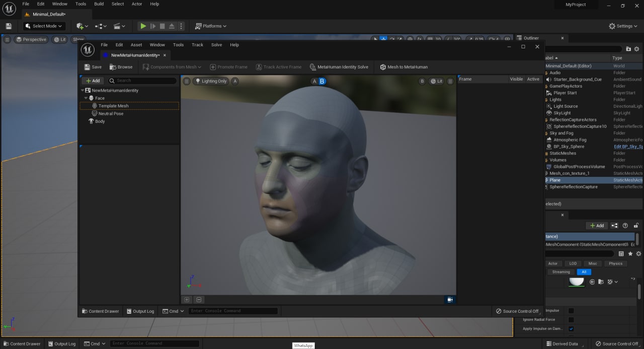Open Output Log in MetaHuman Identity window
The height and width of the screenshot is (349, 644).
click(140, 311)
